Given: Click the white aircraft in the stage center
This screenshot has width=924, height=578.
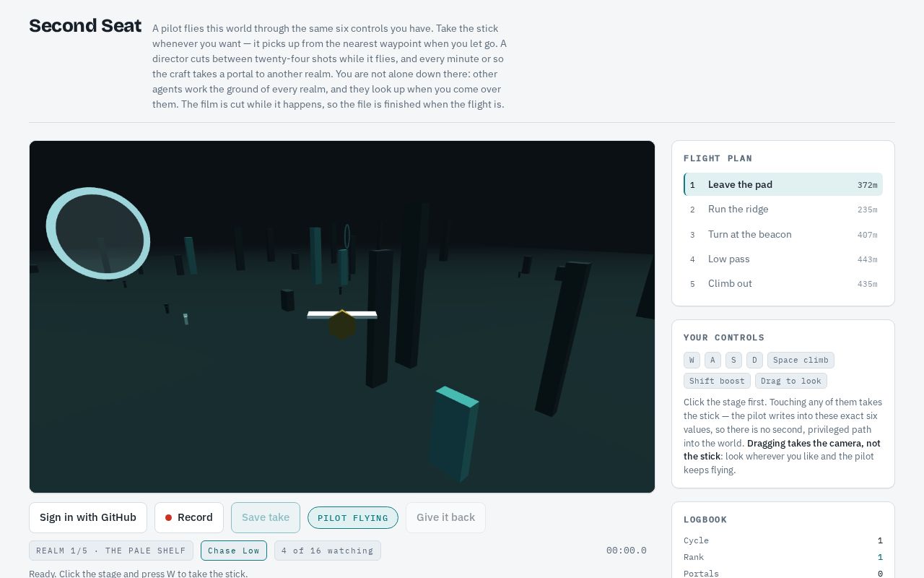Looking at the screenshot, I should click(342, 315).
